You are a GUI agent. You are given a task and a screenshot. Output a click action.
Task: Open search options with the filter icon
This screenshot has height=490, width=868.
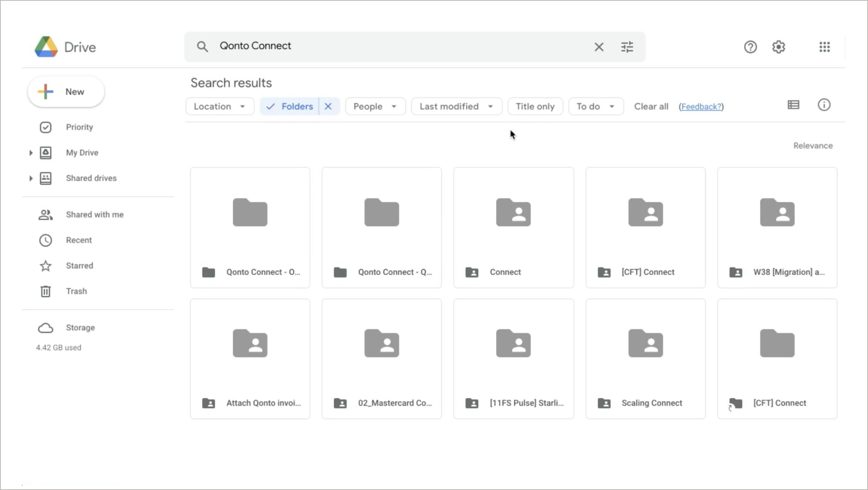[627, 46]
